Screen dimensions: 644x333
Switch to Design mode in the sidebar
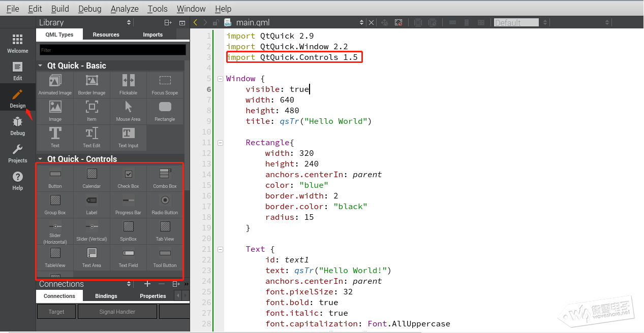tap(17, 98)
